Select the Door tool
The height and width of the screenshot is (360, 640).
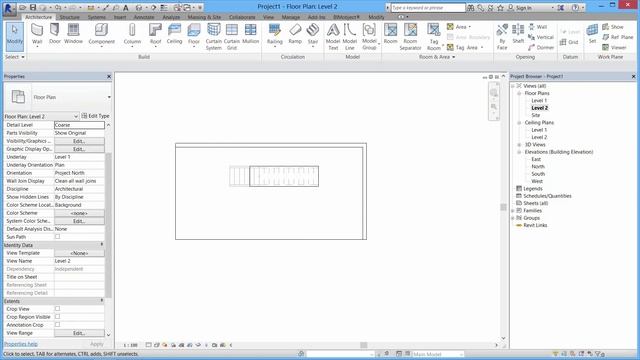(x=55, y=33)
